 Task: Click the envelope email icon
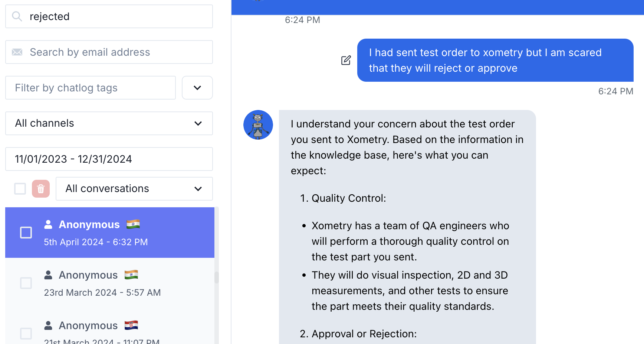pos(17,52)
